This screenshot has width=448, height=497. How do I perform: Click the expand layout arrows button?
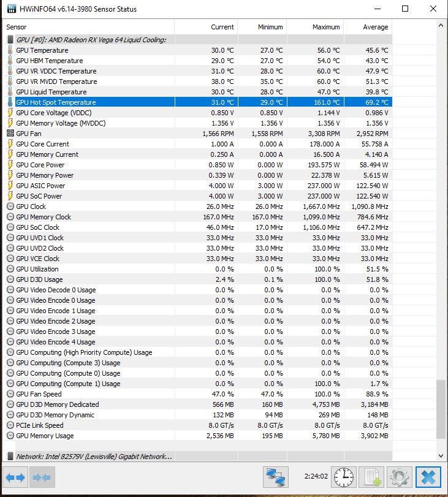click(15, 477)
